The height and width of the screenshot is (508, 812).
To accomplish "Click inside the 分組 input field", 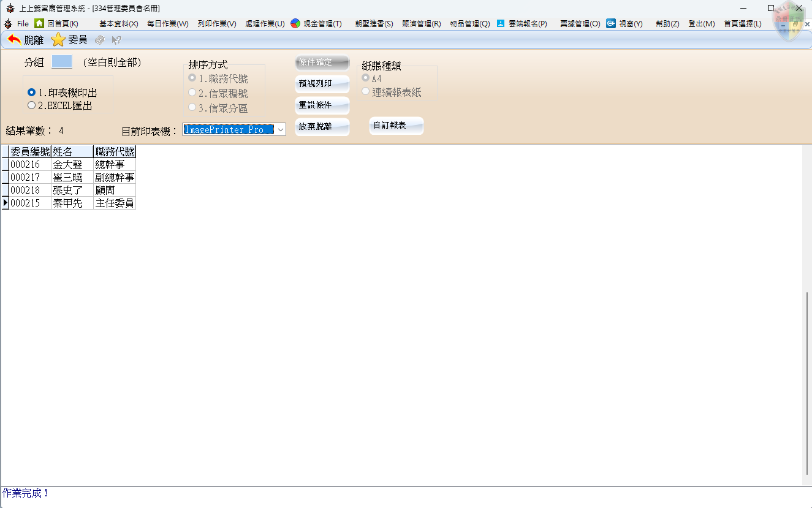I will coord(61,62).
